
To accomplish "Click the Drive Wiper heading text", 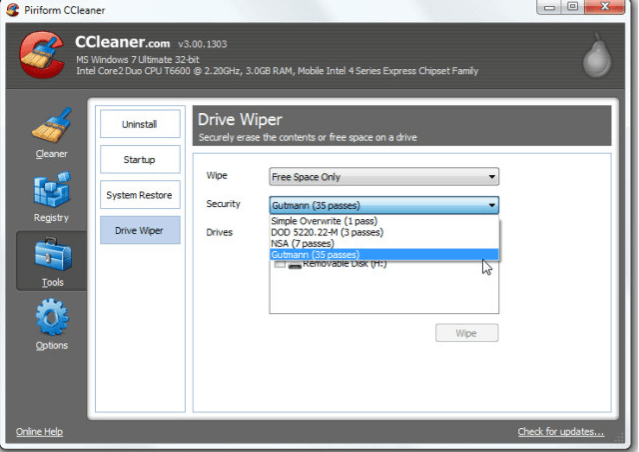I will [x=240, y=120].
